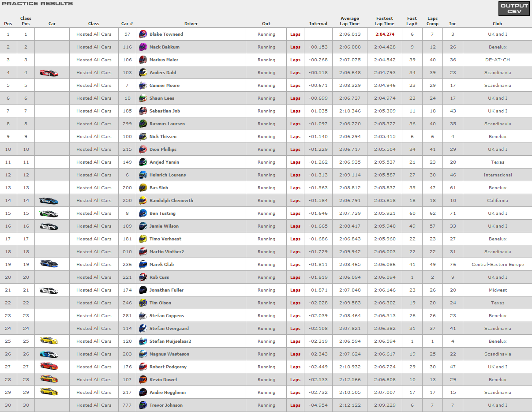This screenshot has width=532, height=412.
Task: Open driver Rob Cuss's name
Action: (159, 277)
